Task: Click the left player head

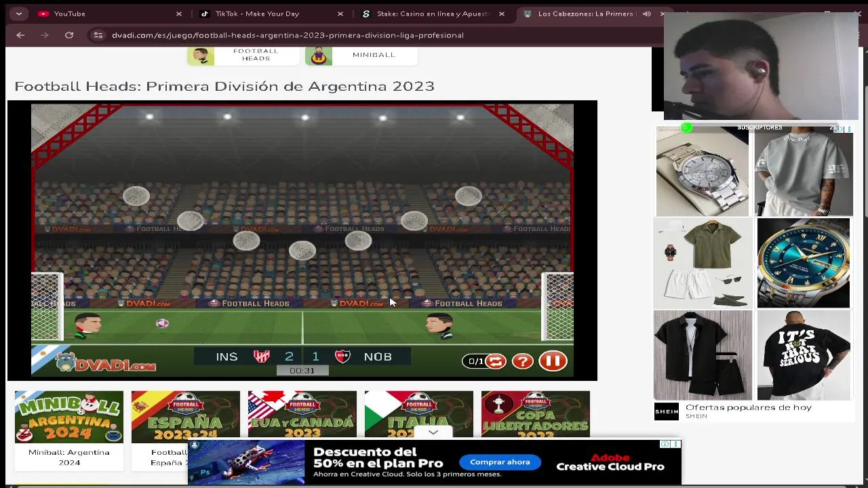Action: click(87, 325)
